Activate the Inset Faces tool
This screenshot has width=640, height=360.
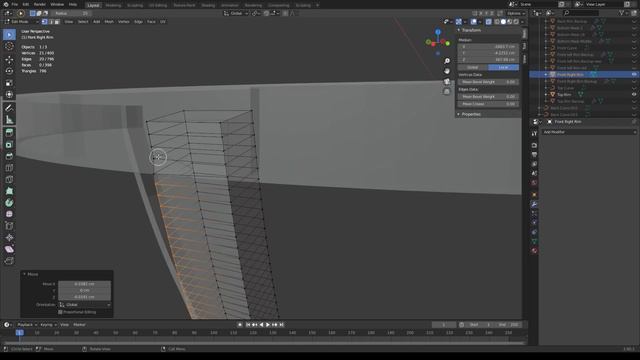point(9,144)
